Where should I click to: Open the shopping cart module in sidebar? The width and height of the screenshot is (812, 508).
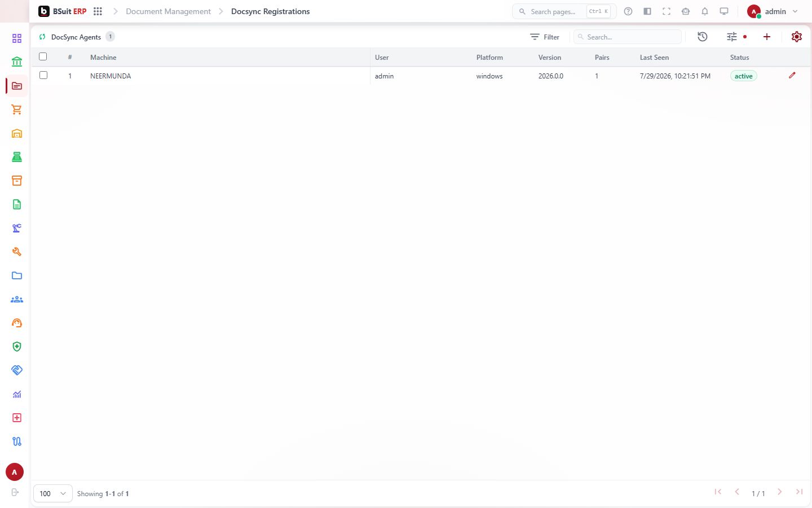pyautogui.click(x=17, y=110)
